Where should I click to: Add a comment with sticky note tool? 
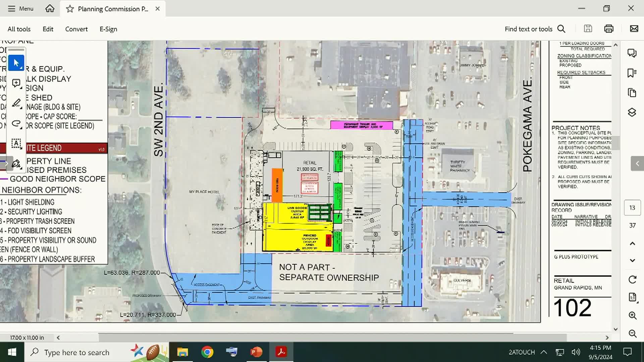pos(16,83)
